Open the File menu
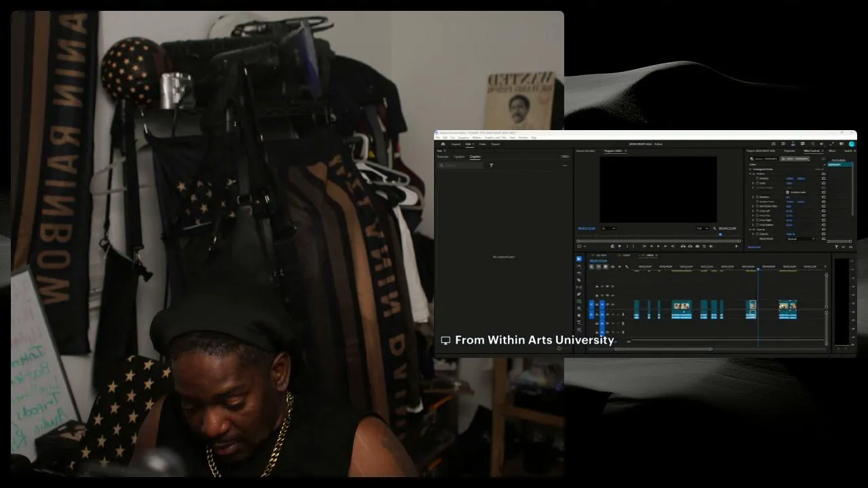 438,138
